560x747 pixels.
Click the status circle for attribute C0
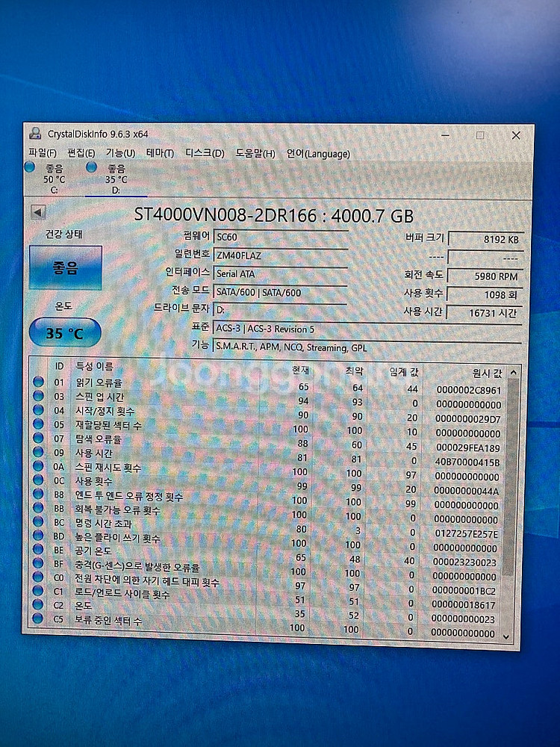38,577
